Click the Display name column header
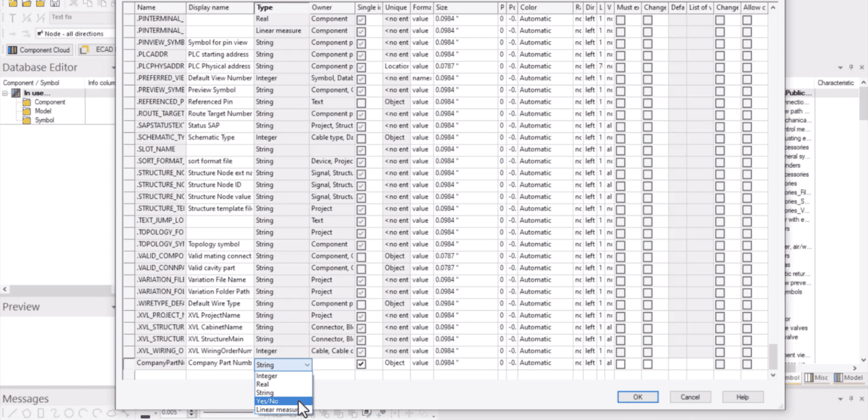The image size is (868, 420). point(220,7)
